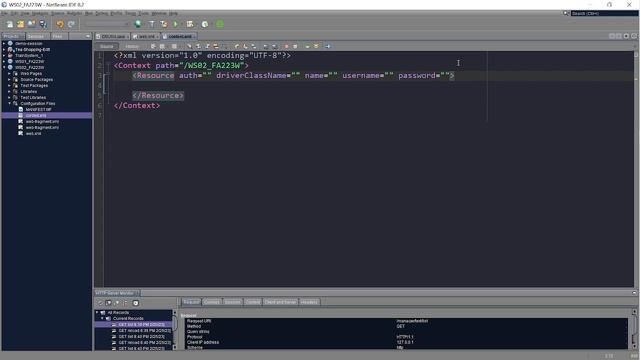
Task: Click the editor vertical scrollbar track
Action: click(x=636, y=169)
